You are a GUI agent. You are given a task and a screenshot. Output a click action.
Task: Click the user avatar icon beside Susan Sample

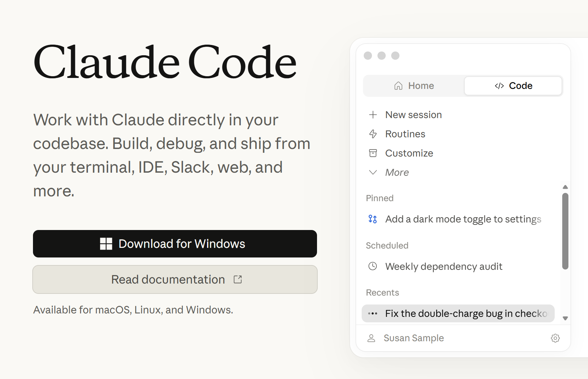coord(371,338)
